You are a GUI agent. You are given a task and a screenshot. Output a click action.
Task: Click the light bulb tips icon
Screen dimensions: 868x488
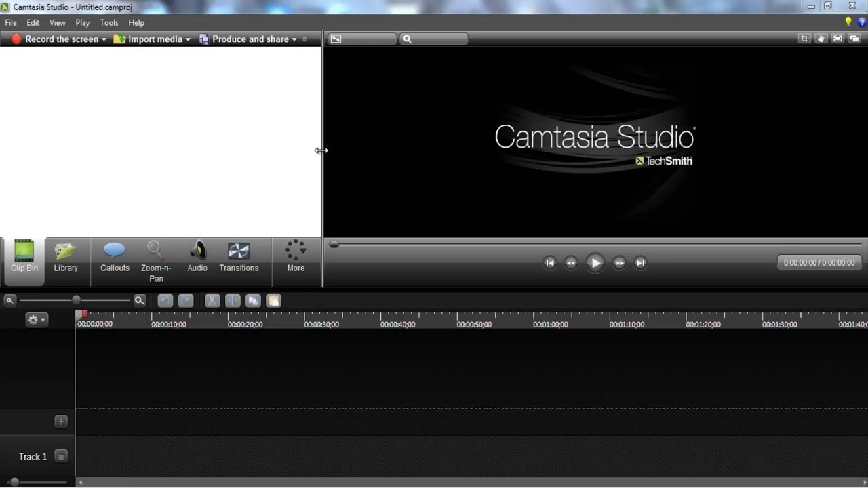pos(848,22)
